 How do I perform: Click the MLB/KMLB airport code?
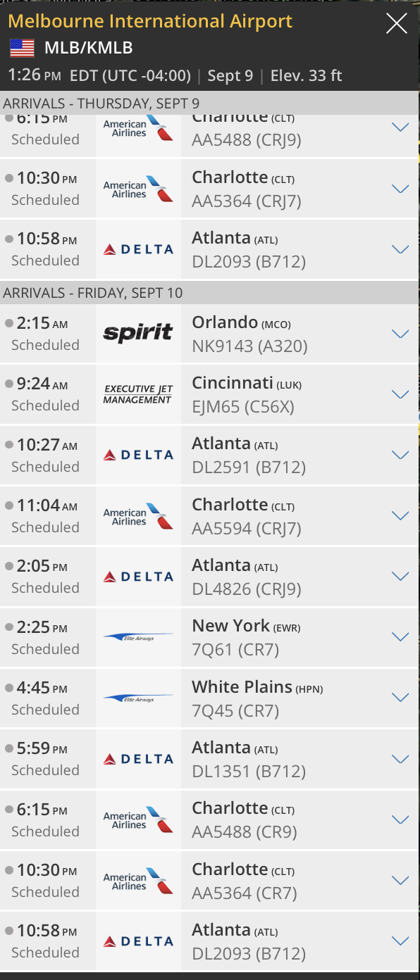point(88,49)
